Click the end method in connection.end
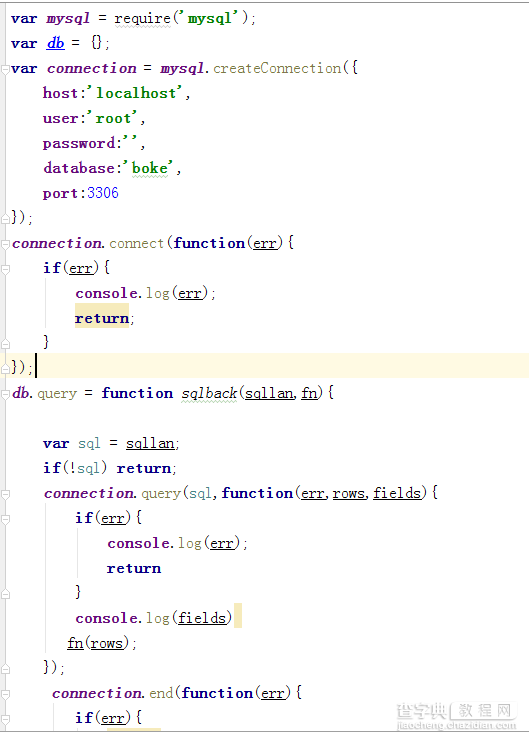Screen dimensions: 529x732 161,694
